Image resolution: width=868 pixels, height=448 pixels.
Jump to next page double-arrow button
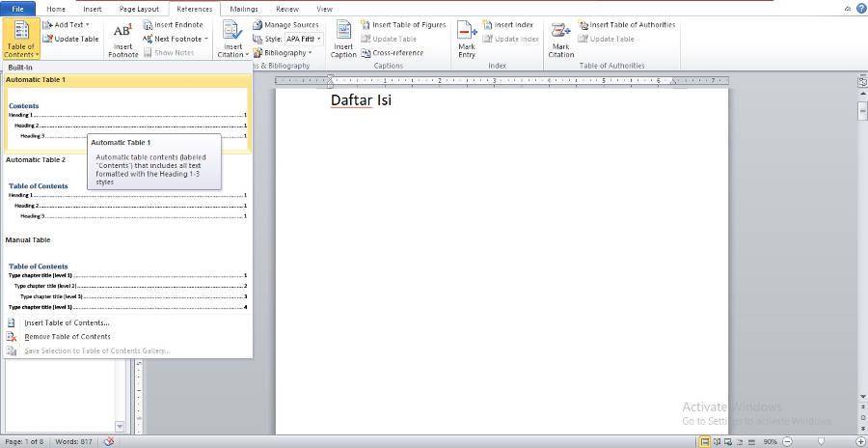click(x=862, y=427)
